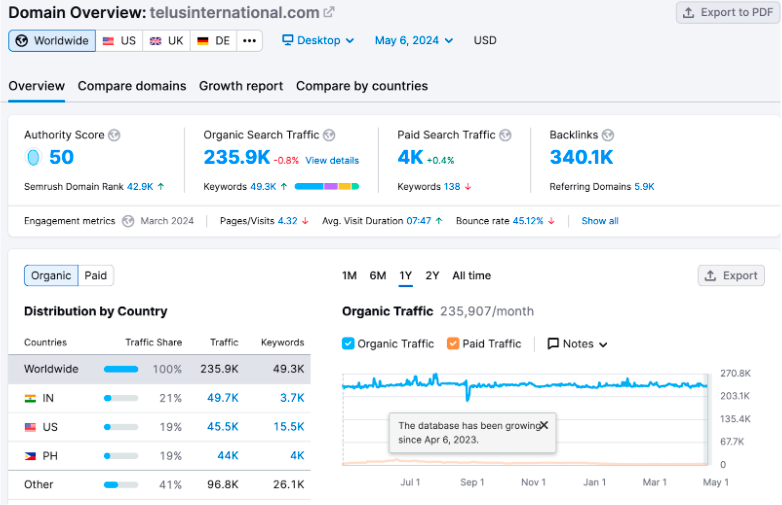The height and width of the screenshot is (505, 782).
Task: Open US keywords 15.5K link
Action: pos(289,427)
